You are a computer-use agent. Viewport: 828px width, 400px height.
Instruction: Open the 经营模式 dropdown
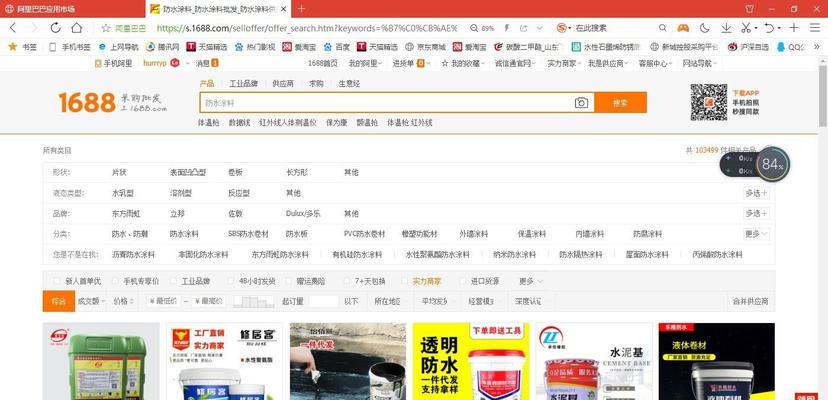482,301
